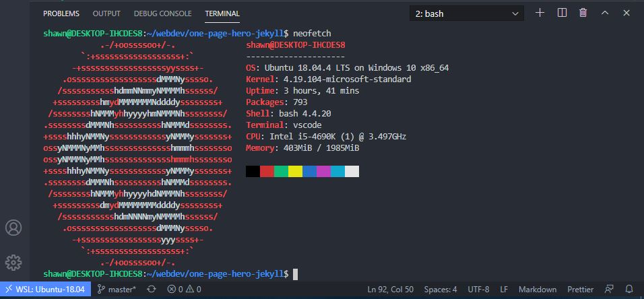
Task: Open the Manage gear in the activity bar
Action: click(x=13, y=262)
